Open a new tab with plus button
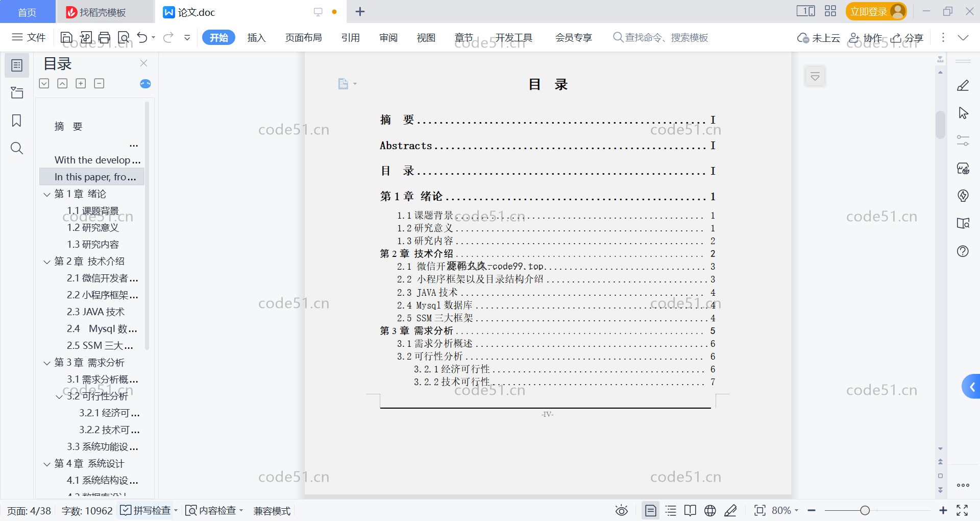Viewport: 980px width, 521px height. pos(360,11)
